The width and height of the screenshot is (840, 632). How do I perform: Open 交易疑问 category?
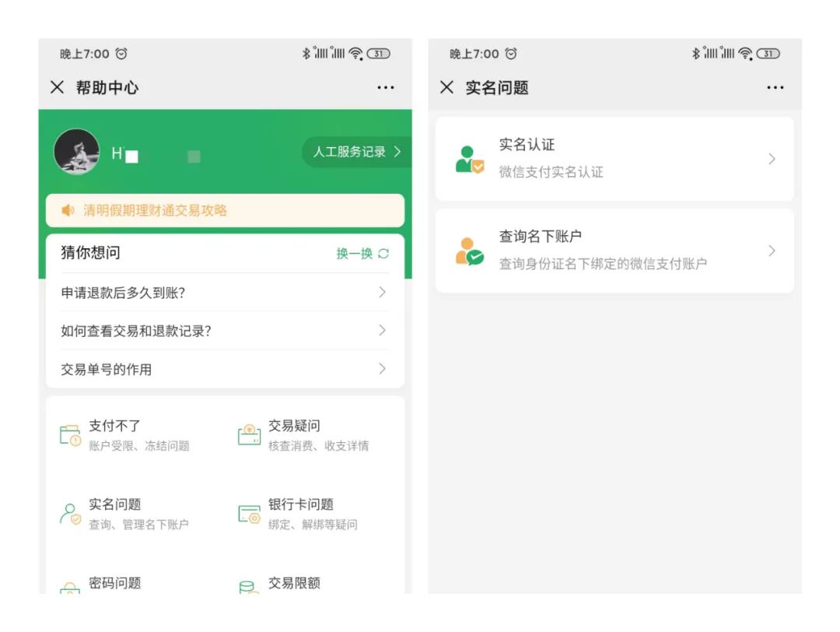click(304, 435)
